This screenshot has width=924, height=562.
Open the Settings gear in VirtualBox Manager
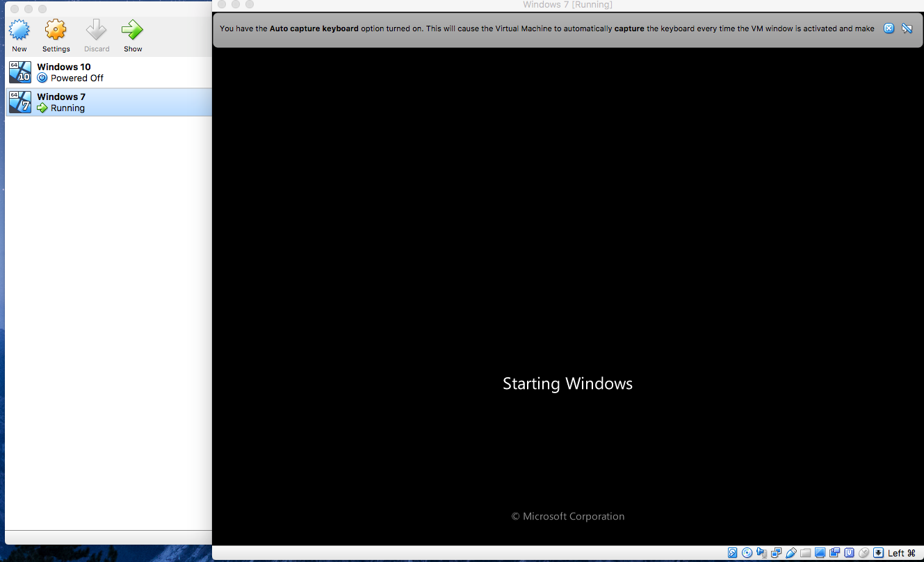[56, 35]
